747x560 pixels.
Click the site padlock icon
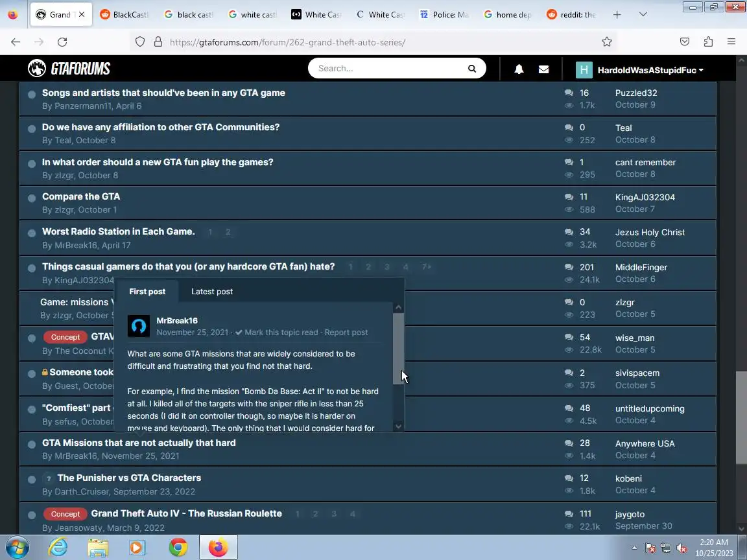coord(158,42)
